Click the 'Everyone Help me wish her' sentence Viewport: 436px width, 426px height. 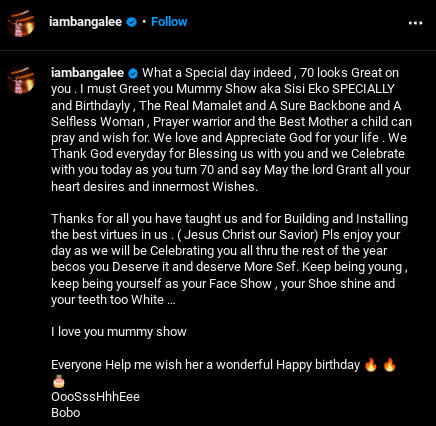(205, 365)
